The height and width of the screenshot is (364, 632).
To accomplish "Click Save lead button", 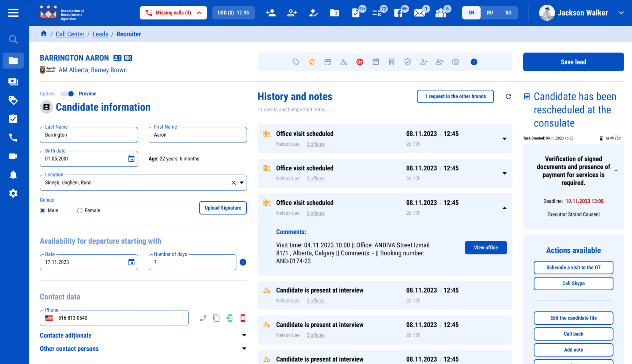I will tap(573, 62).
